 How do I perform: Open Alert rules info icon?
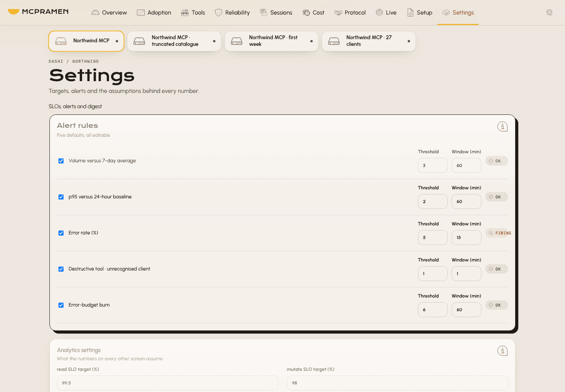[503, 127]
